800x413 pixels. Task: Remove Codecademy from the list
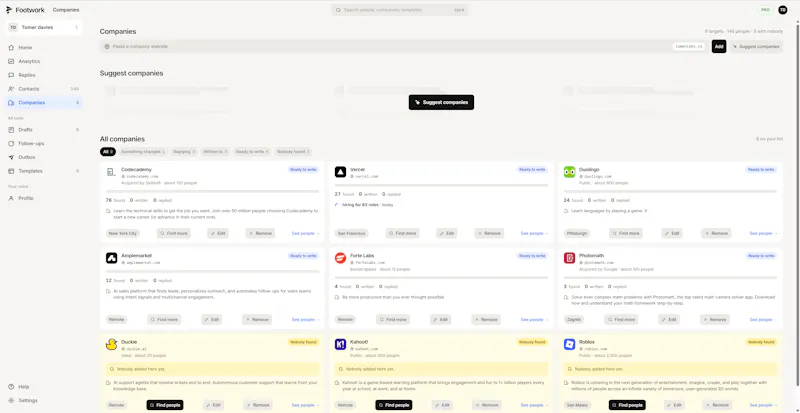coord(260,233)
